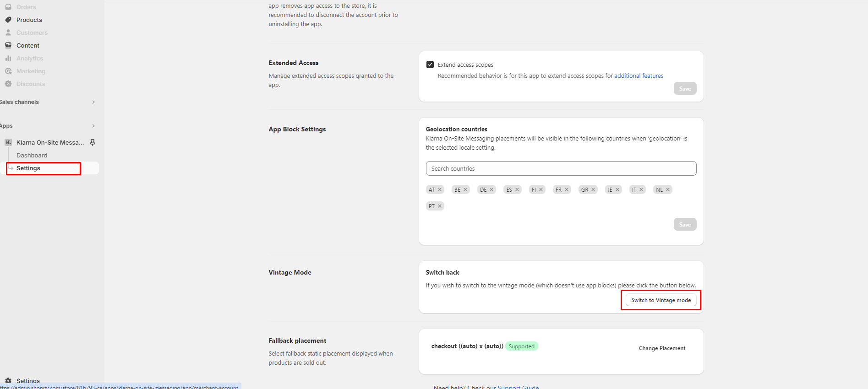
Task: Uncheck the Extend access scopes checkbox
Action: 430,65
